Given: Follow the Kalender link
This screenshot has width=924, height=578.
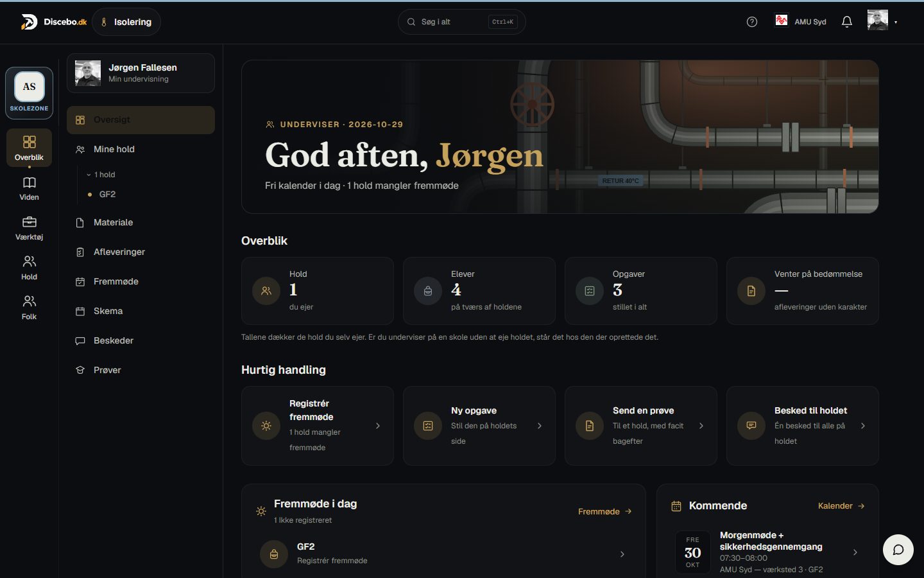Looking at the screenshot, I should [x=841, y=506].
